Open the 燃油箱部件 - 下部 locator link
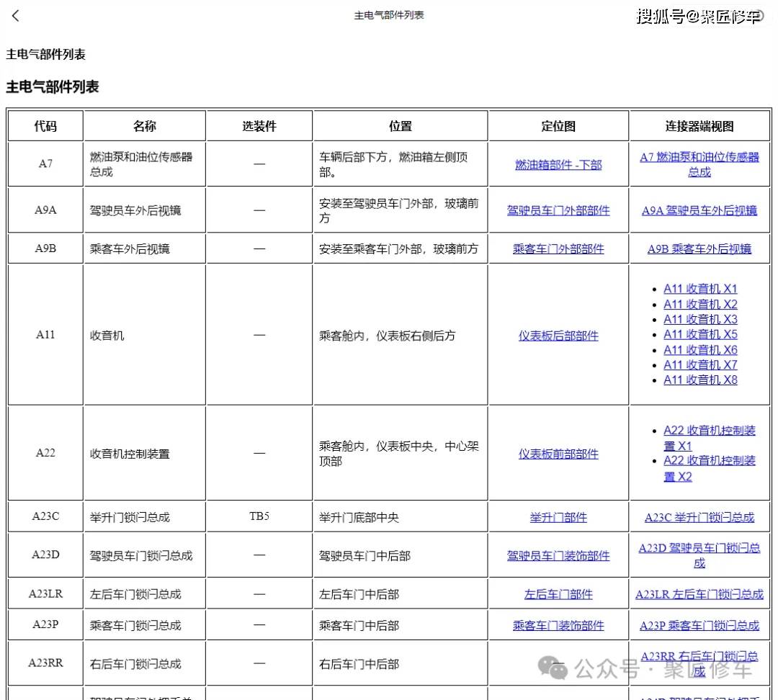This screenshot has height=700, width=778. pyautogui.click(x=558, y=165)
